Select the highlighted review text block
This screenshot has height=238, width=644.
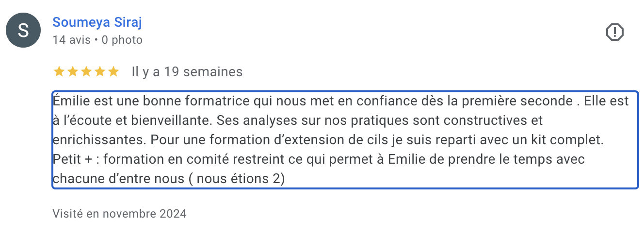(x=345, y=140)
